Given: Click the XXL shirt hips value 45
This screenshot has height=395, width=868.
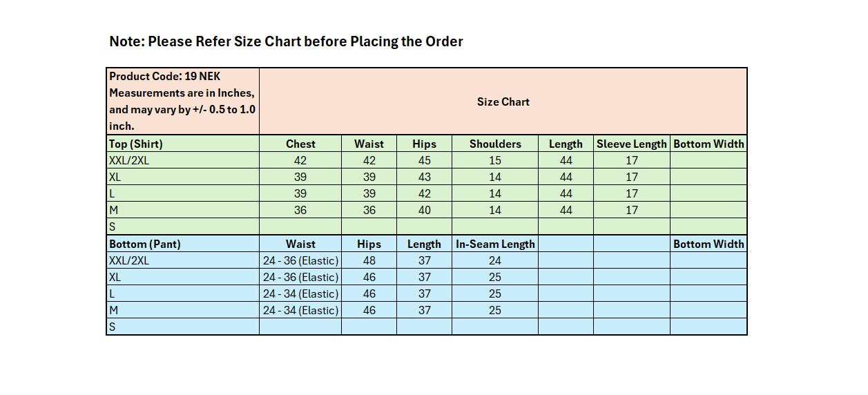Looking at the screenshot, I should (x=424, y=160).
